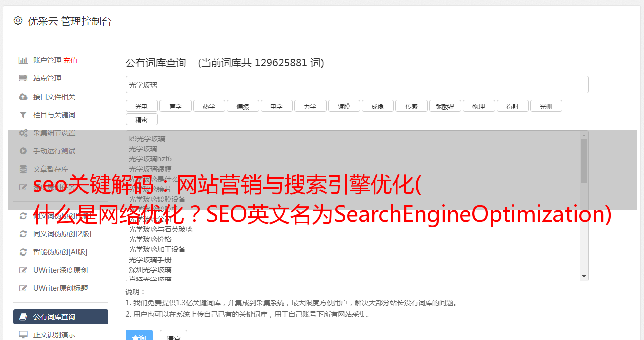
Task: Click the edit icon beside UWriter原创标题
Action: click(x=23, y=288)
